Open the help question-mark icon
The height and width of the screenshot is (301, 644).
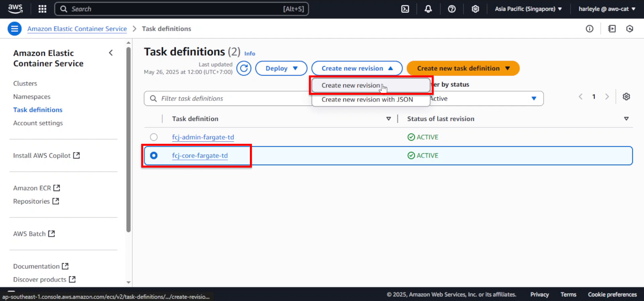point(452,9)
